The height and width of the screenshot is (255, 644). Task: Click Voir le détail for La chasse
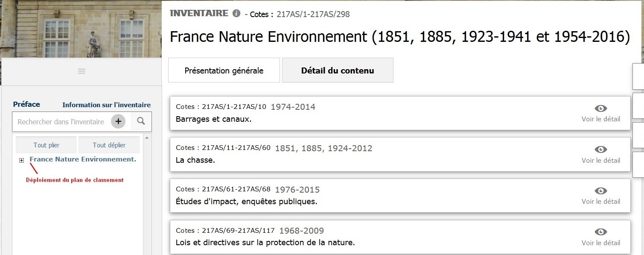pos(600,161)
